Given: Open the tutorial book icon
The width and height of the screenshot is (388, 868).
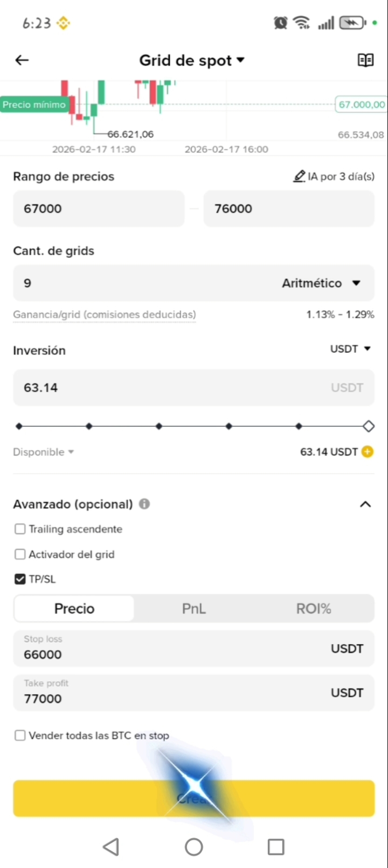Looking at the screenshot, I should click(x=365, y=60).
